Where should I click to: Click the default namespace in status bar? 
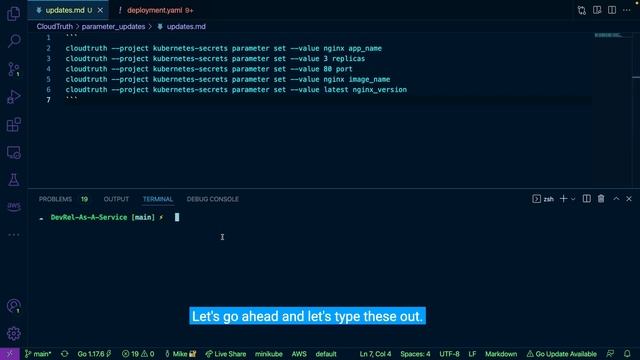coord(326,354)
